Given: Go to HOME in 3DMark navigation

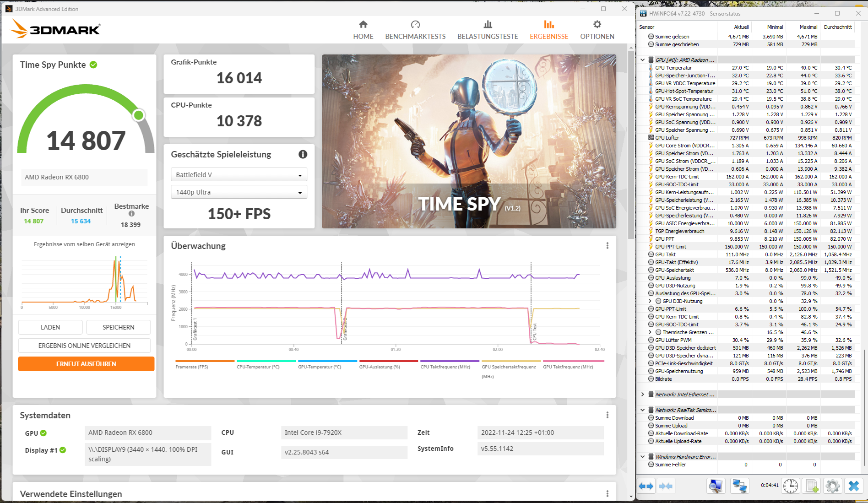Looking at the screenshot, I should pos(363,30).
